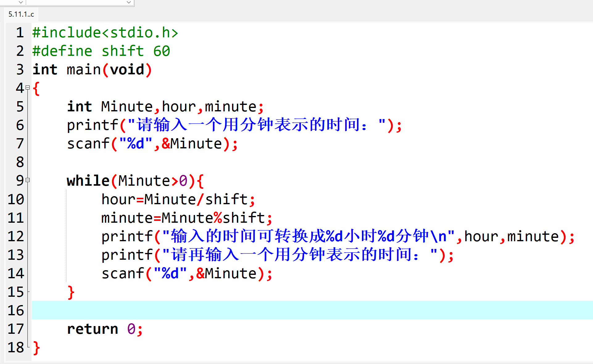Select the 5.11.1..c file tab
The height and width of the screenshot is (364, 593).
pos(21,14)
